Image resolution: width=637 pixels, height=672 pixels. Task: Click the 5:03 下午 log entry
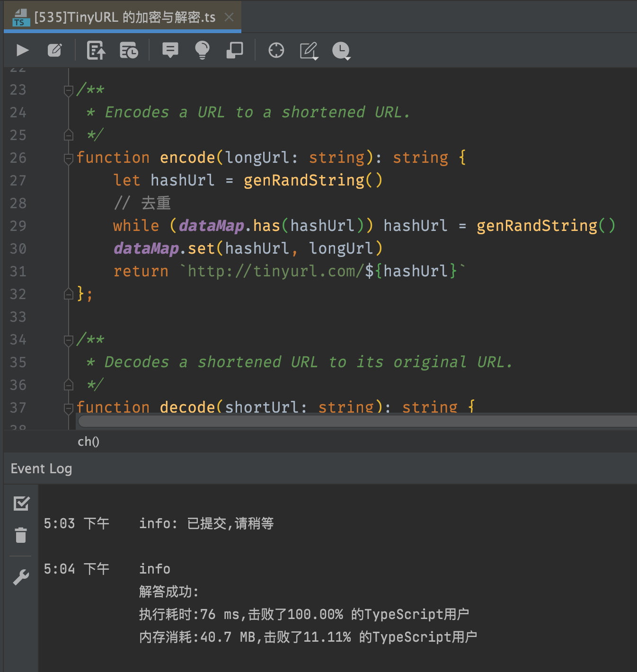(159, 523)
